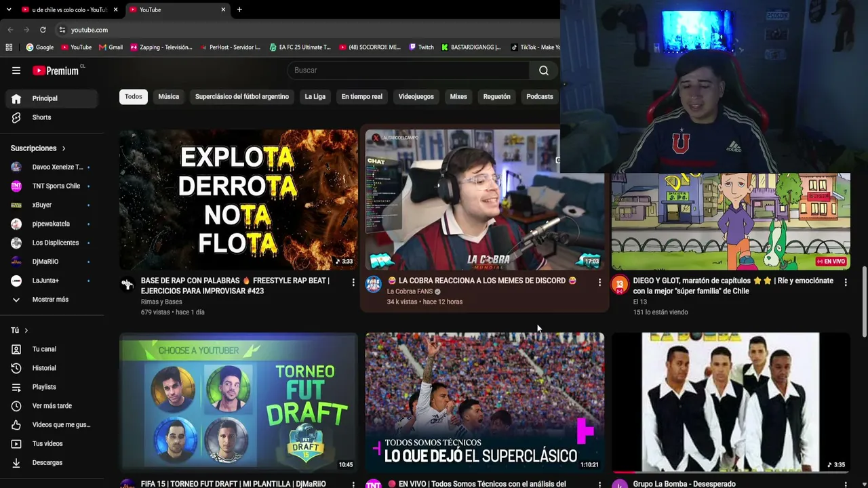Switch to u de chile vs colo colo tab
Viewport: 868px width, 488px height.
(70, 9)
